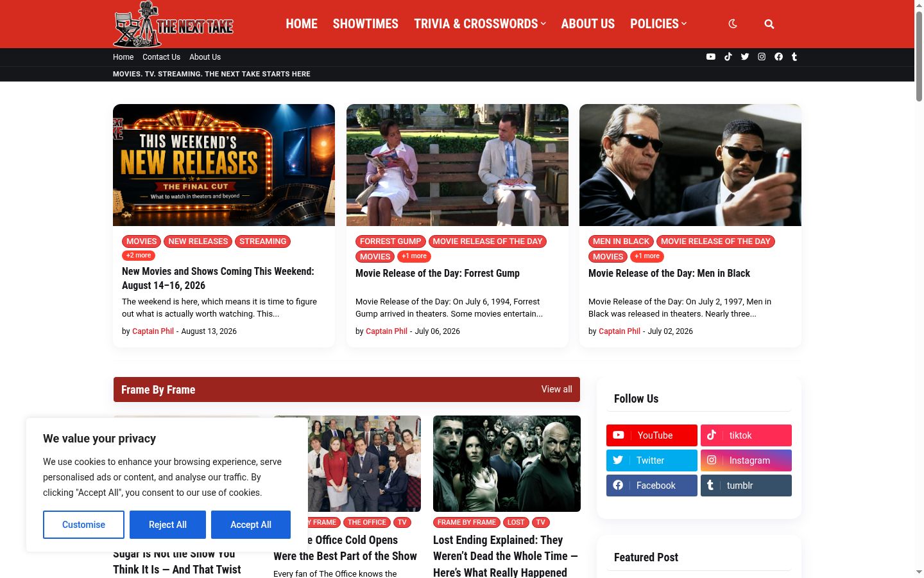This screenshot has width=924, height=578.
Task: Select MOVIE RELEASE OF THE DAY tag on Forrest Gump card
Action: coord(488,241)
